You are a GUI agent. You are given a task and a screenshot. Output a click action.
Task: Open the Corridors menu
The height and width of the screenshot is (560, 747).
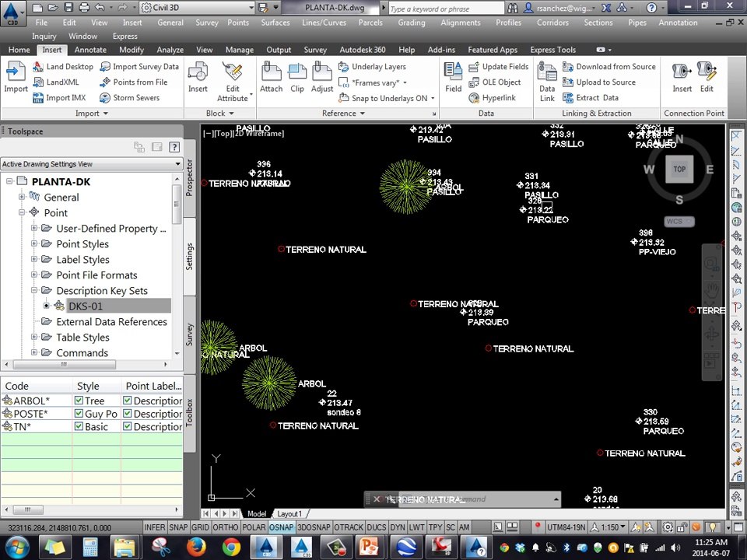click(x=552, y=23)
